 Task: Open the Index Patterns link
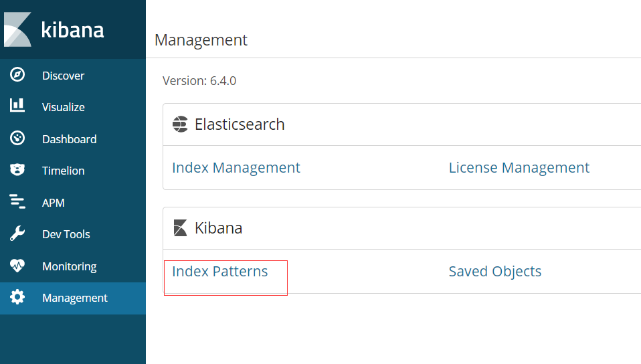tap(219, 272)
